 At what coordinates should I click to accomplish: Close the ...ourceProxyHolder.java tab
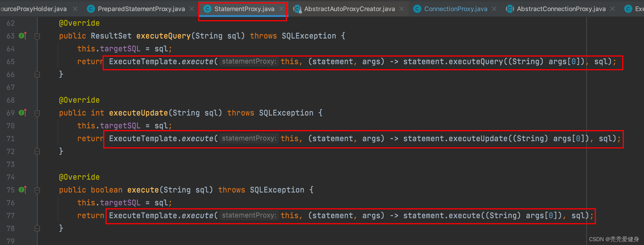[x=75, y=9]
